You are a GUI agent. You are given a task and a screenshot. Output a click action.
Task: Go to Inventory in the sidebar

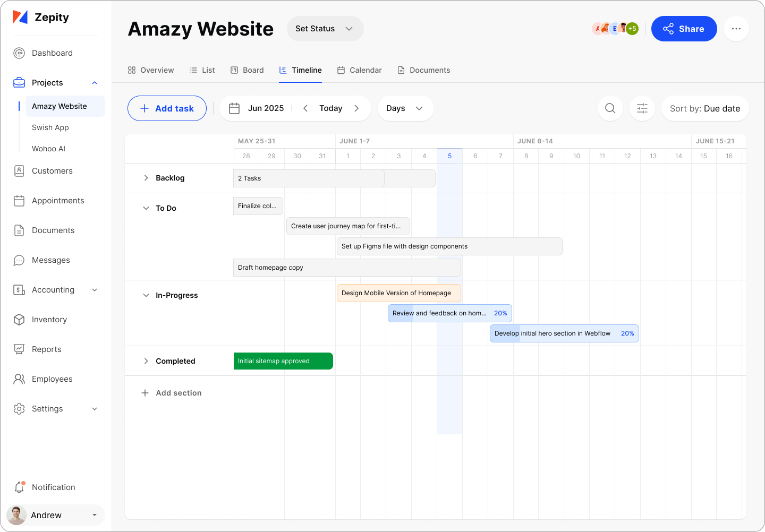click(x=49, y=320)
